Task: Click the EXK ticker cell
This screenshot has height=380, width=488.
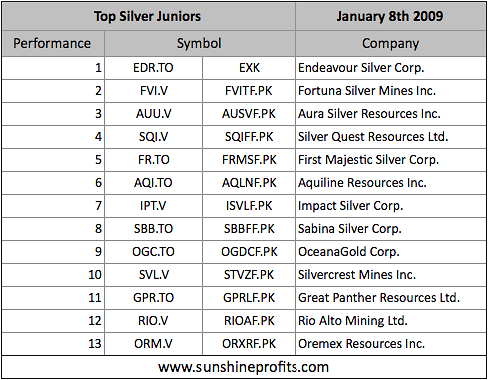Action: [249, 68]
